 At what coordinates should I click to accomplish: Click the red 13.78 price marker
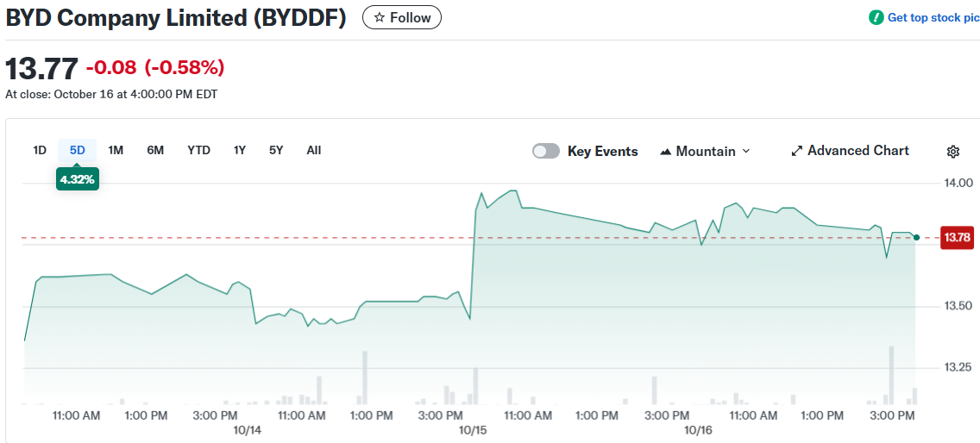click(x=958, y=237)
